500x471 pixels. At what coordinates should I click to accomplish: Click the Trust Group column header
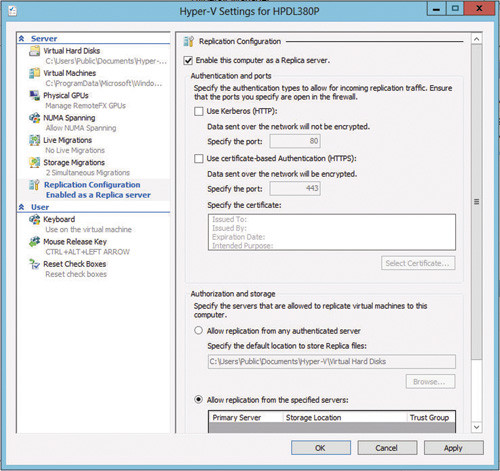click(x=430, y=418)
